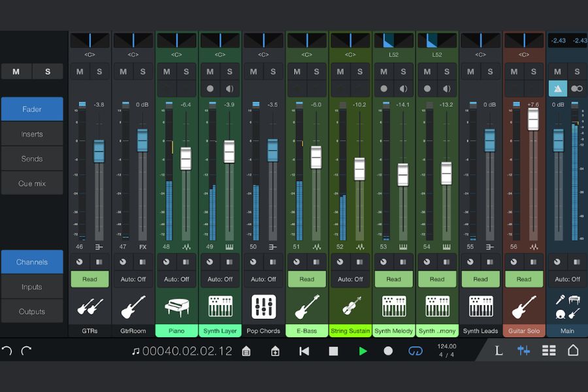This screenshot has width=588, height=392.
Task: Start recording with the record button
Action: (388, 351)
